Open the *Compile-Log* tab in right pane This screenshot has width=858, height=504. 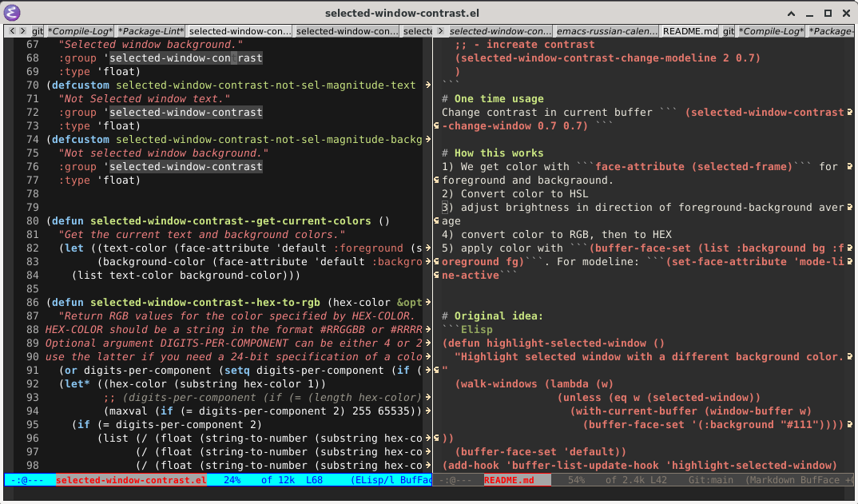(771, 31)
